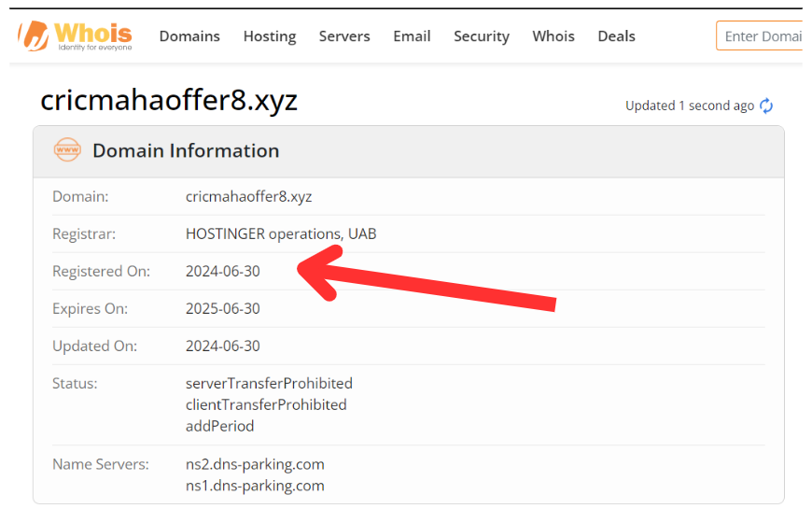Click the orange www globe icon
The width and height of the screenshot is (812, 523).
(67, 150)
